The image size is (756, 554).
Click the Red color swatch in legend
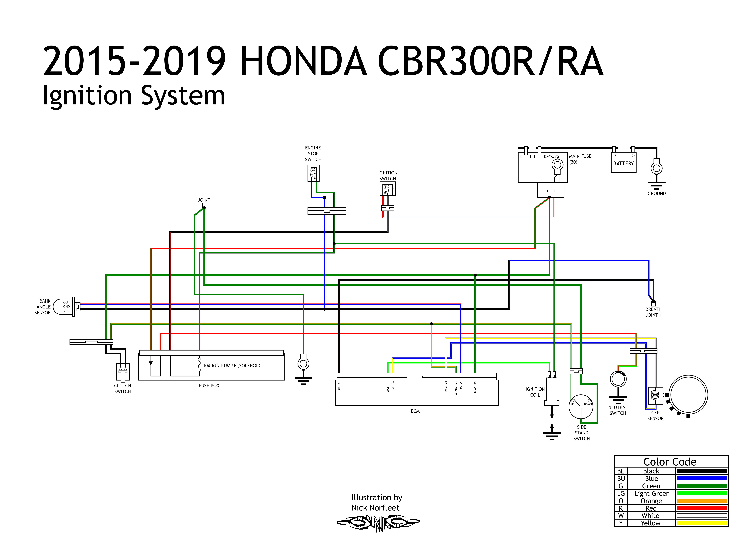pyautogui.click(x=702, y=508)
